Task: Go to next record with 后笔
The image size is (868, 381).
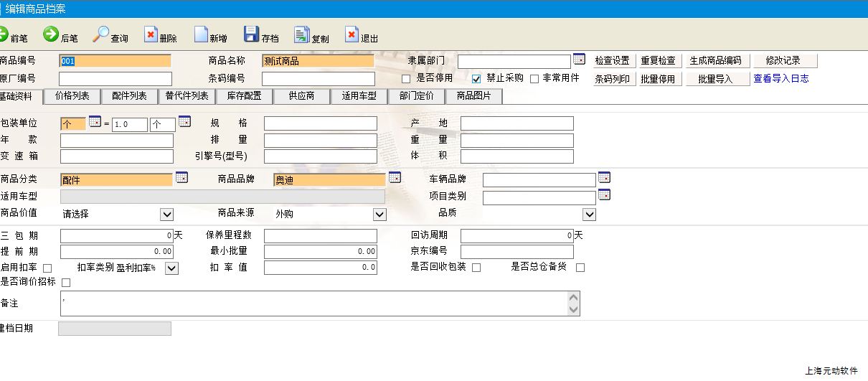Action: click(51, 34)
